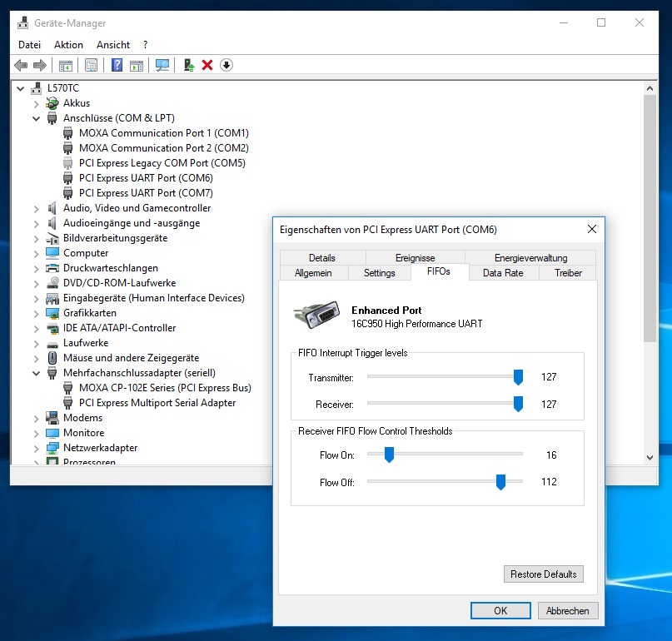Click the Properties toolbar icon
This screenshot has height=641, width=672.
(x=91, y=65)
